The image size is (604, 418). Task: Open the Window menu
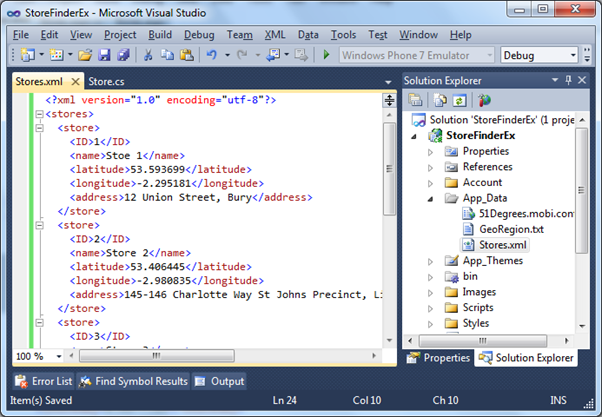click(418, 35)
